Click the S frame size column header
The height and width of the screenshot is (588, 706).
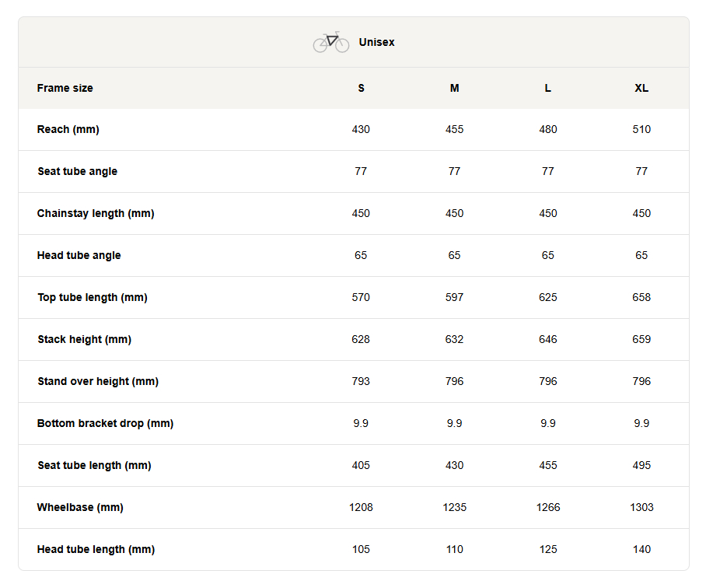(361, 88)
